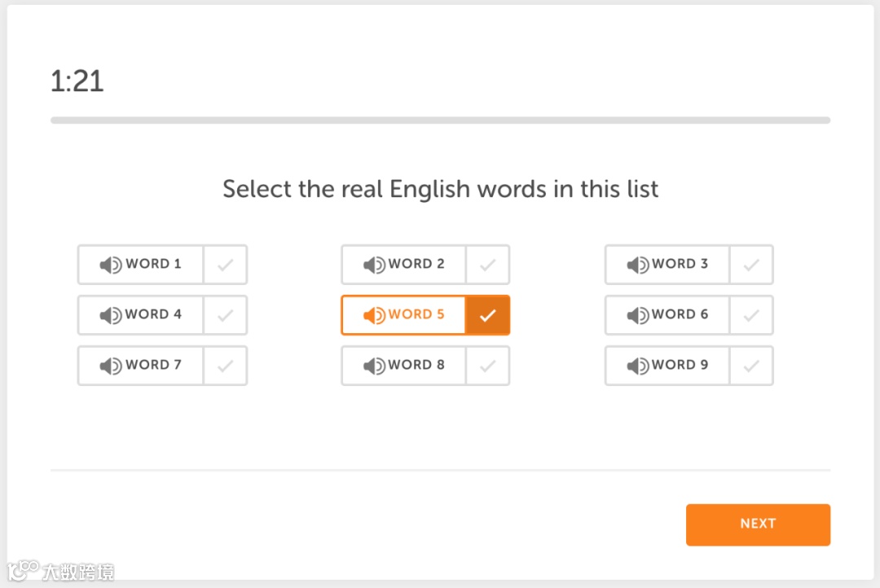Click the gray timer progress bar
Viewport: 880px width, 588px height.
tap(440, 121)
